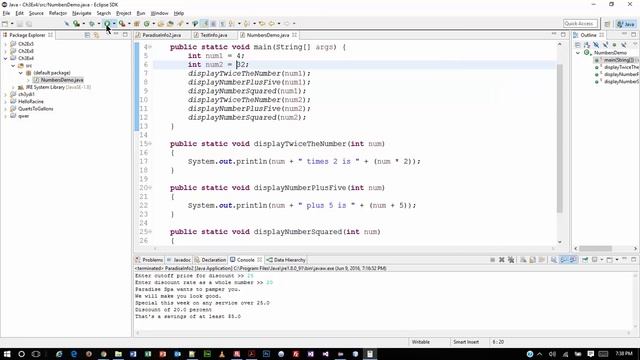The height and width of the screenshot is (360, 640).
Task: Click the Windows Start button
Action: pyautogui.click(x=7, y=354)
